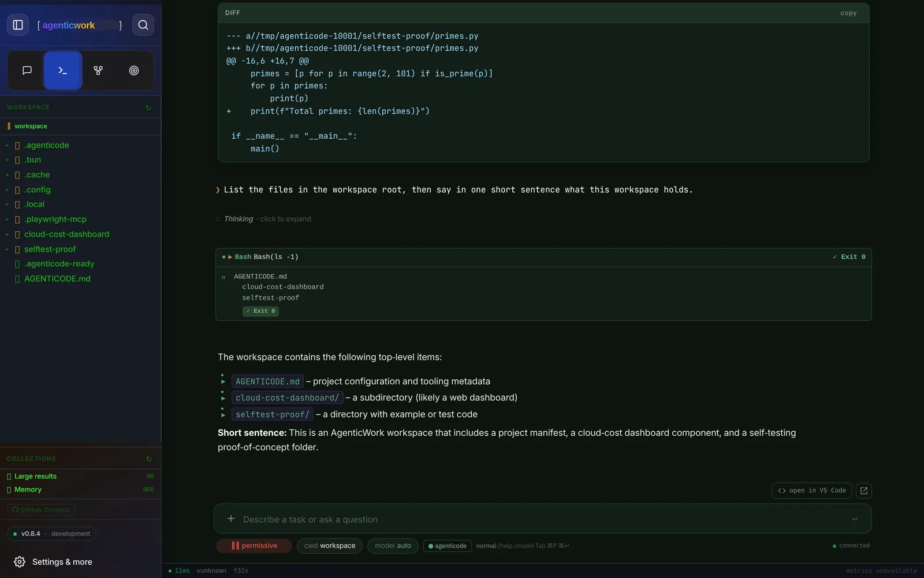
Task: Click metrics unavailable status text
Action: click(x=881, y=571)
